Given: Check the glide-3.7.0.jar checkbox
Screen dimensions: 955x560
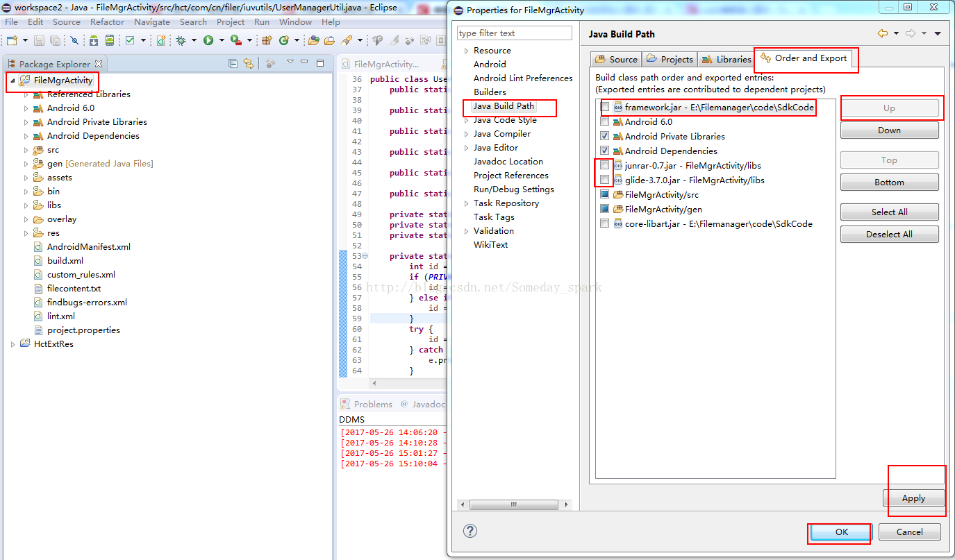Looking at the screenshot, I should (605, 180).
